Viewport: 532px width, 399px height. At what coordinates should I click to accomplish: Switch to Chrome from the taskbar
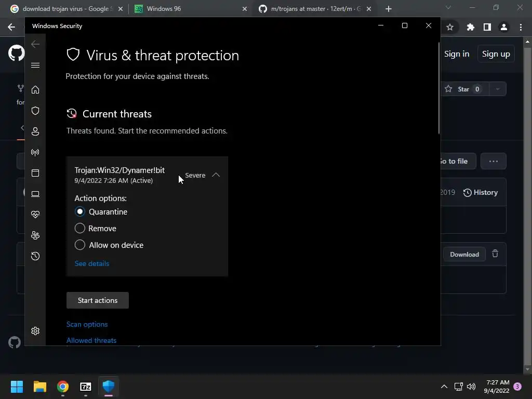point(63,387)
